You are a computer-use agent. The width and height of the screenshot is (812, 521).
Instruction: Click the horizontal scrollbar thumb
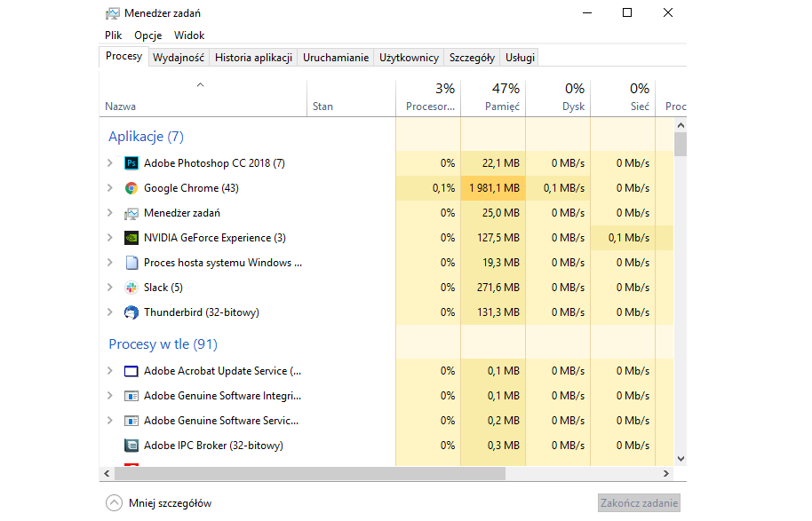tap(310, 473)
